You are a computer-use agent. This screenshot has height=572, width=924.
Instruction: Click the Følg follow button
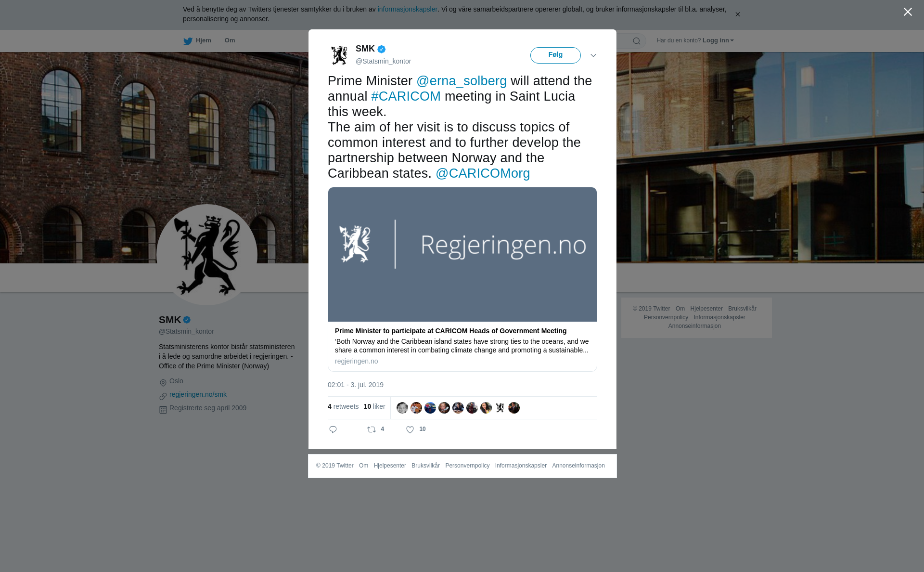[x=555, y=55]
